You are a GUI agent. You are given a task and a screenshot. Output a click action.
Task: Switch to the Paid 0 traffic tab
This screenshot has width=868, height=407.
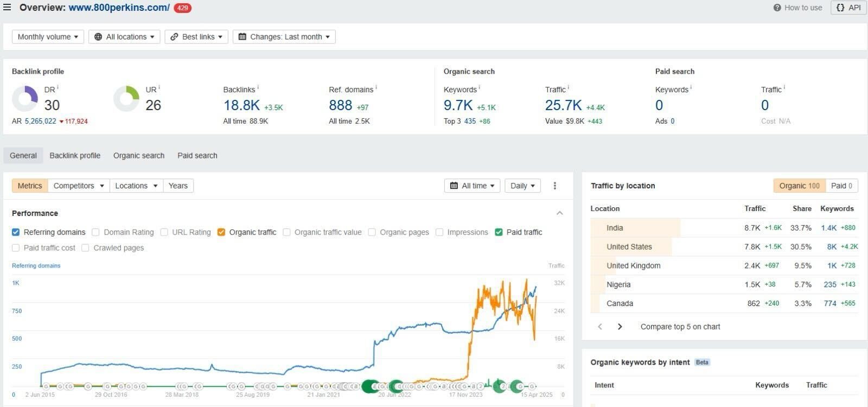[x=841, y=186]
